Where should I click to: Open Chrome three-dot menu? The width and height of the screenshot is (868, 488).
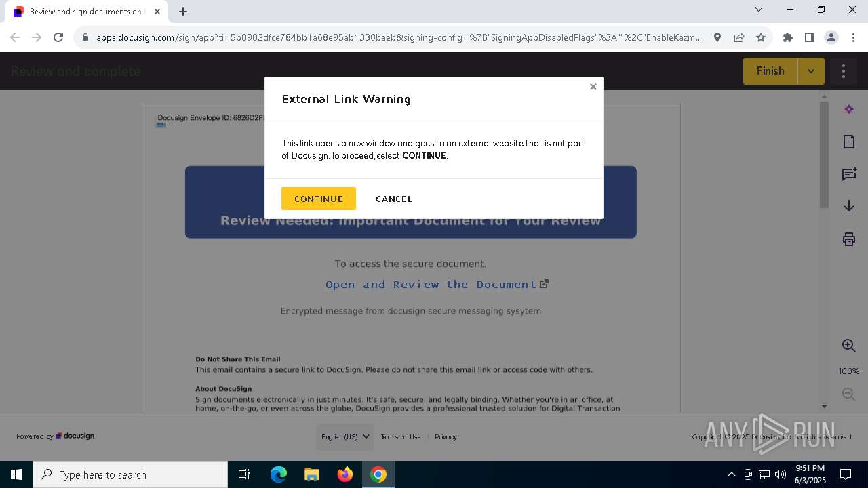(853, 37)
